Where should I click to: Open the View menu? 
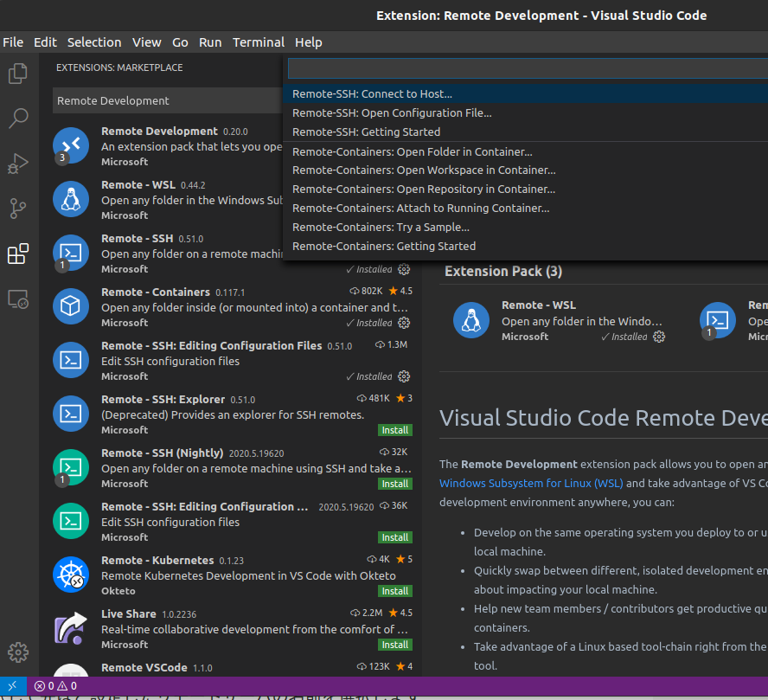tap(146, 42)
